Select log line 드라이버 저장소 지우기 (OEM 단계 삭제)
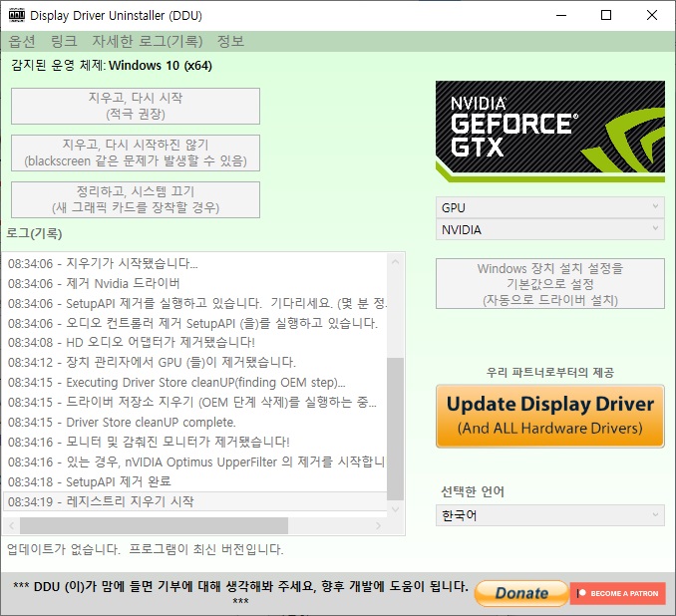The width and height of the screenshot is (676, 616). [195, 402]
